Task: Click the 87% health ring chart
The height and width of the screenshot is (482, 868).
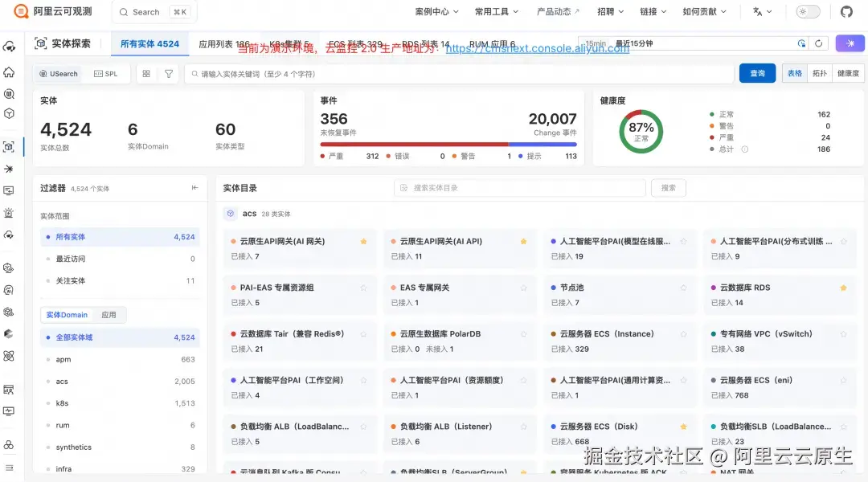Action: tap(641, 131)
